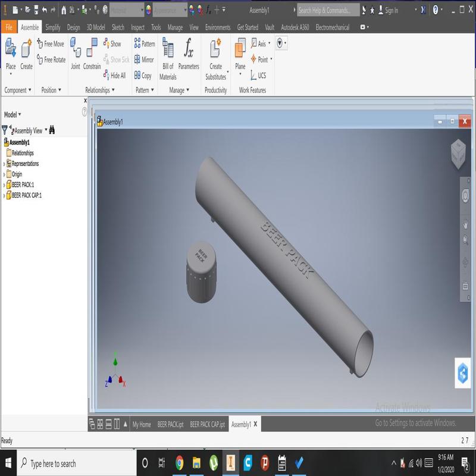Close the Model browser panel
476x476 pixels.
[85, 101]
